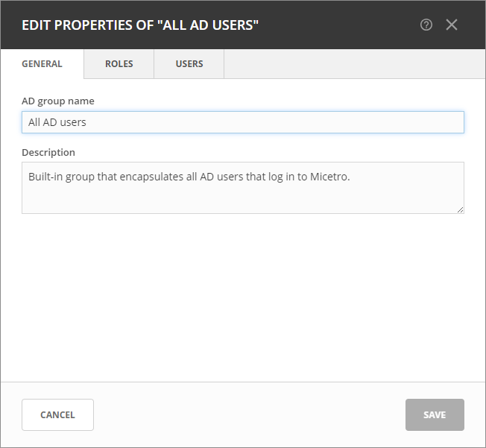Click the dialog title "Edit Properties of All AD Users"
The height and width of the screenshot is (448, 486).
tap(140, 25)
